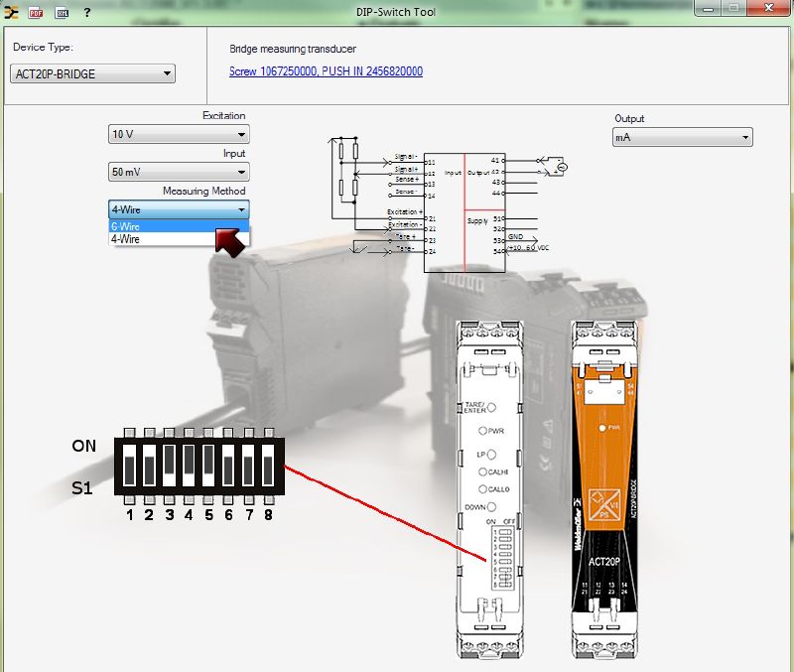Open the Device Type dropdown
The height and width of the screenshot is (672, 794).
tap(93, 73)
